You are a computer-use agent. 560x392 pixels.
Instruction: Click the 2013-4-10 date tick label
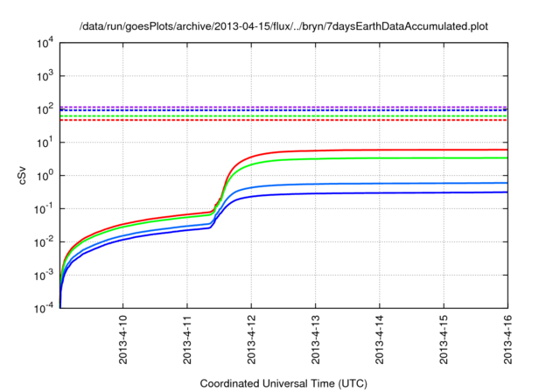[x=122, y=339]
